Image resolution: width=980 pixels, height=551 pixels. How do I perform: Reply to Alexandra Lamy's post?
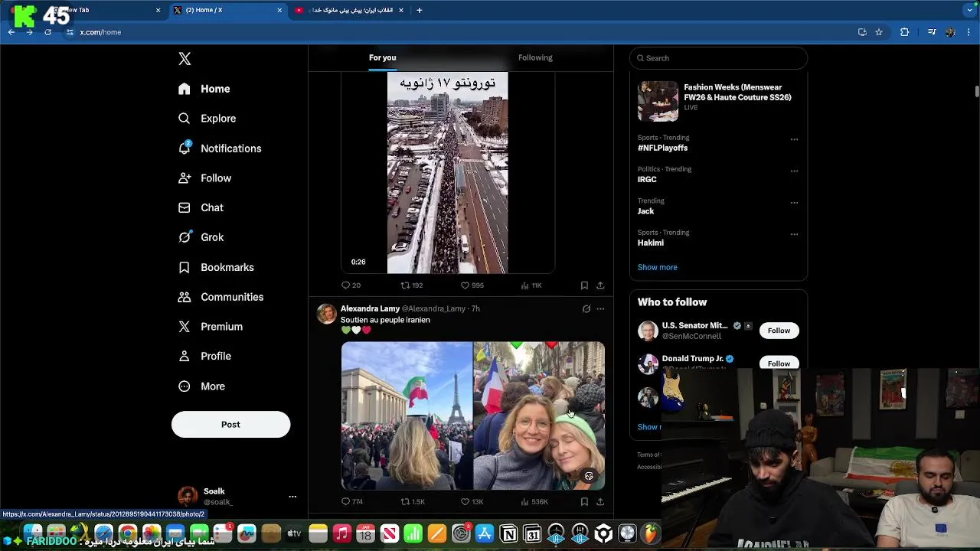(x=352, y=502)
